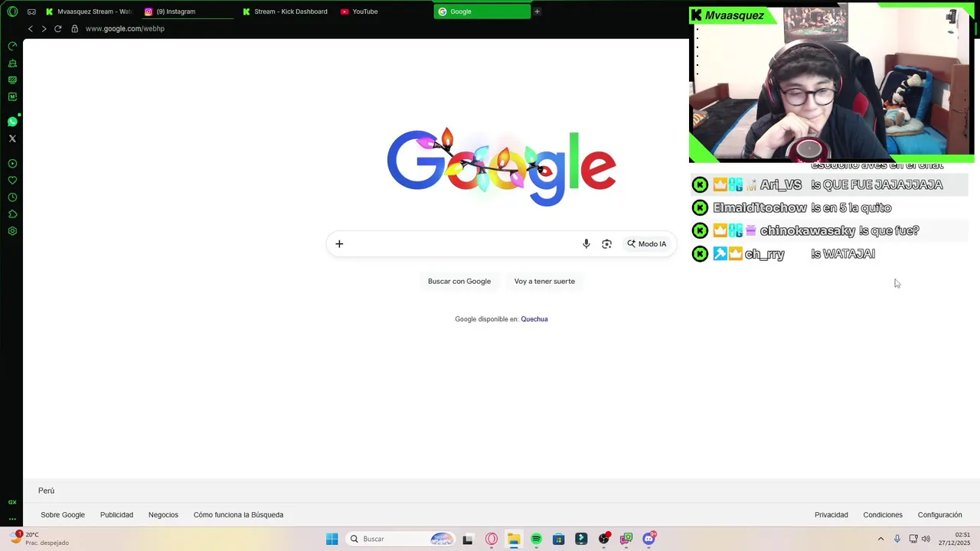Viewport: 980px width, 551px height.
Task: Open WhatsApp from the sidebar
Action: (x=12, y=122)
